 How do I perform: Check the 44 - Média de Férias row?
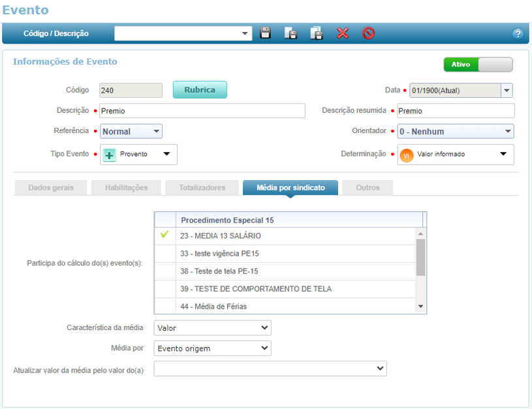(164, 306)
